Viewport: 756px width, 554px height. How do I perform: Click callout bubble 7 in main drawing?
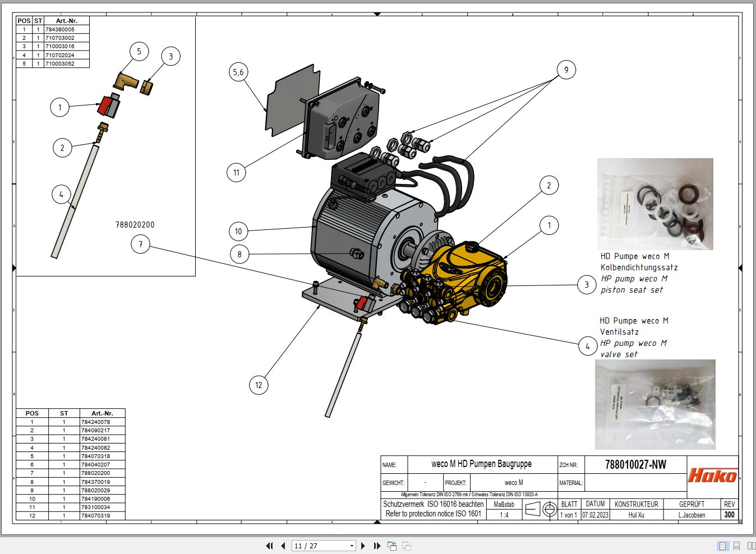pyautogui.click(x=140, y=244)
